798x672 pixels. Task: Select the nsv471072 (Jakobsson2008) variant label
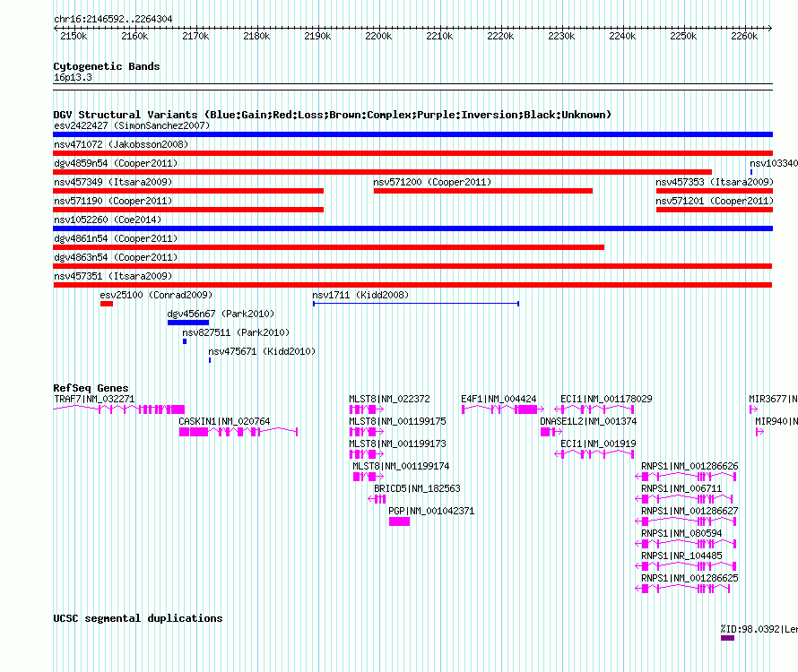tap(121, 144)
